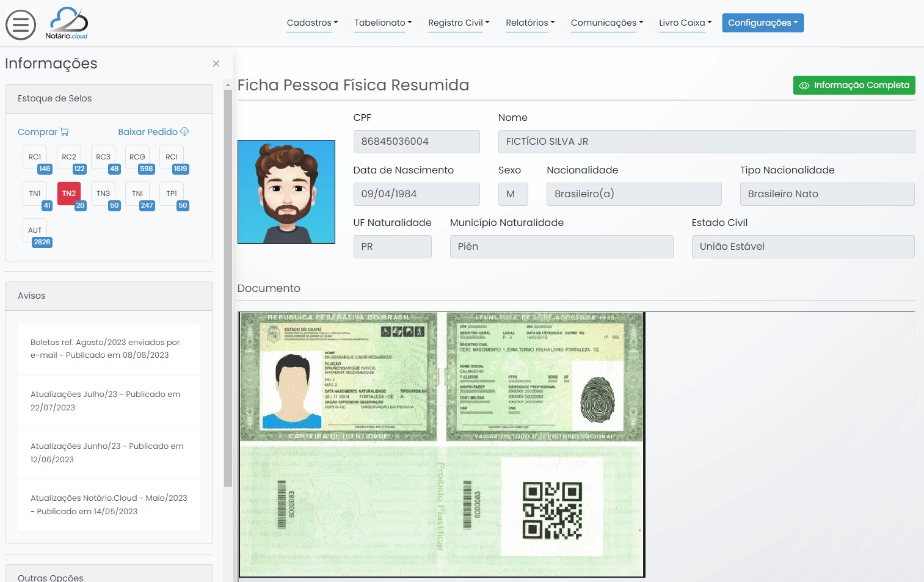Open the Atualizações Julho/23 notice
This screenshot has width=924, height=582.
pyautogui.click(x=109, y=401)
